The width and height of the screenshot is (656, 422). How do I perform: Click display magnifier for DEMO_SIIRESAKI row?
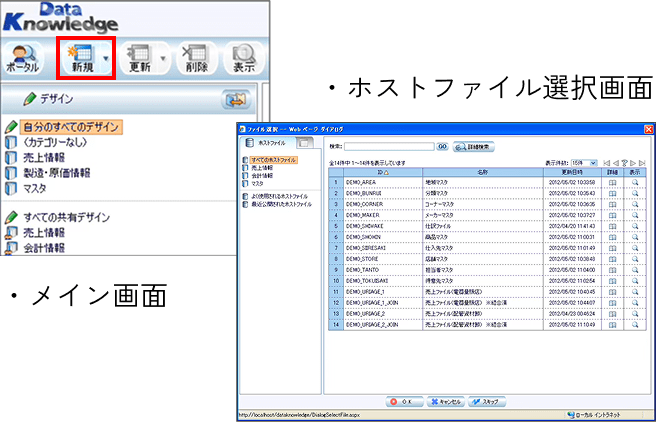(x=635, y=248)
